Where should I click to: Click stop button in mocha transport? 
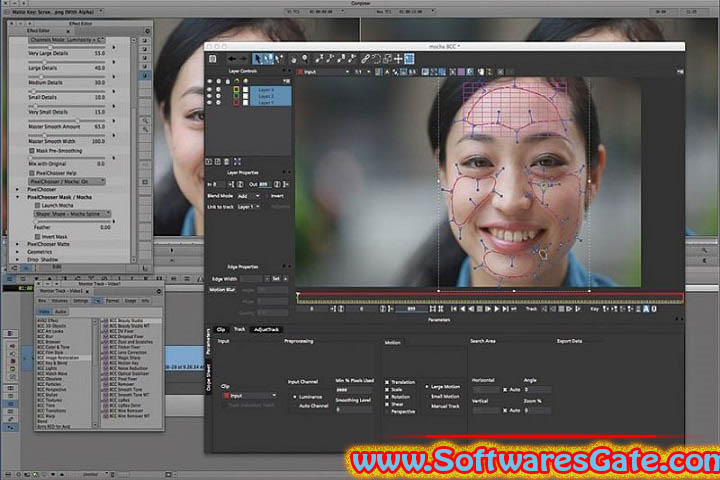[479, 309]
